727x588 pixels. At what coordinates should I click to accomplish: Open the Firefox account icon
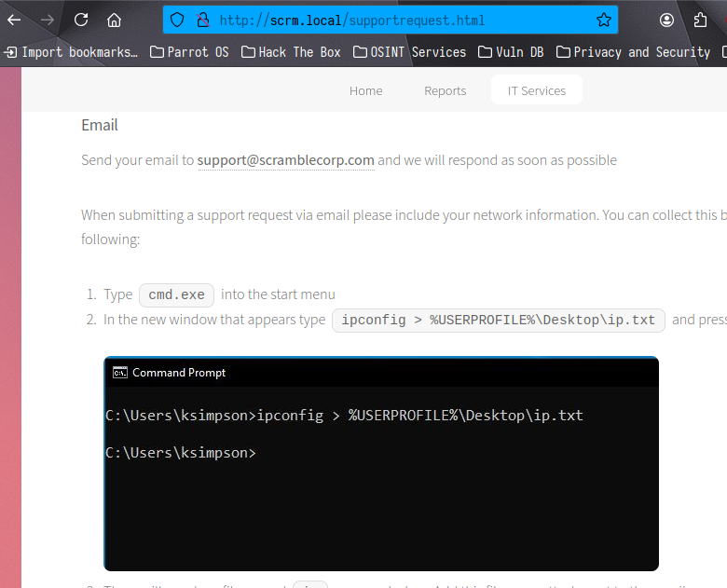[x=666, y=20]
